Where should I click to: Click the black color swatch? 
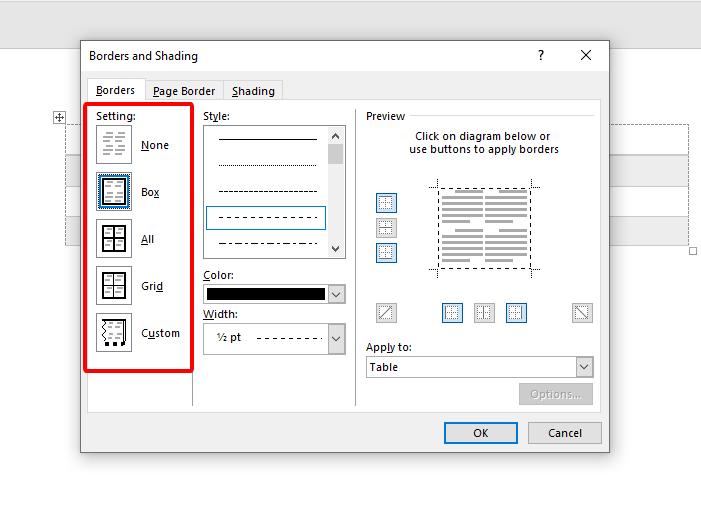(x=266, y=294)
